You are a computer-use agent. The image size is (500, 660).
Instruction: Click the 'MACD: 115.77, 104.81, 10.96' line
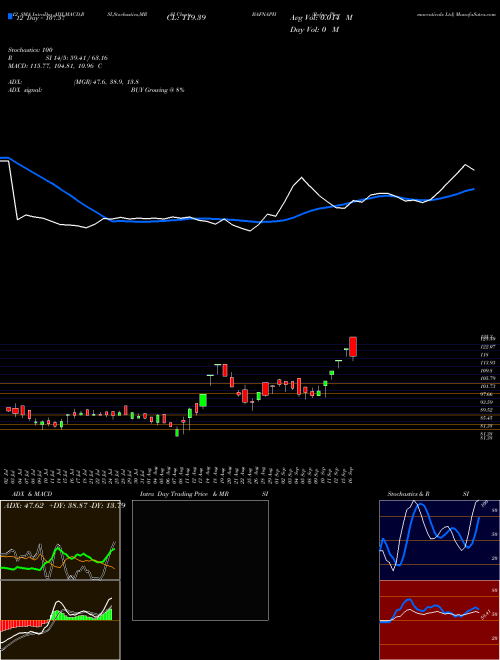51,66
